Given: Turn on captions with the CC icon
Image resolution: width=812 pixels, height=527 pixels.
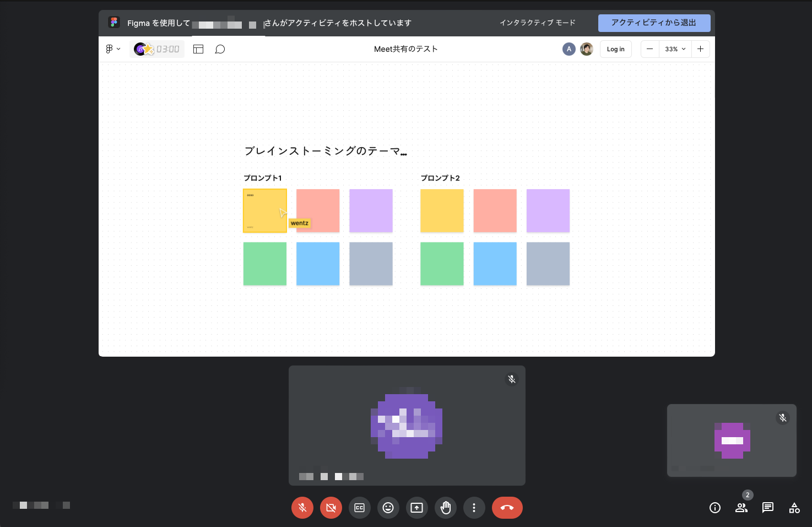Looking at the screenshot, I should pos(360,508).
